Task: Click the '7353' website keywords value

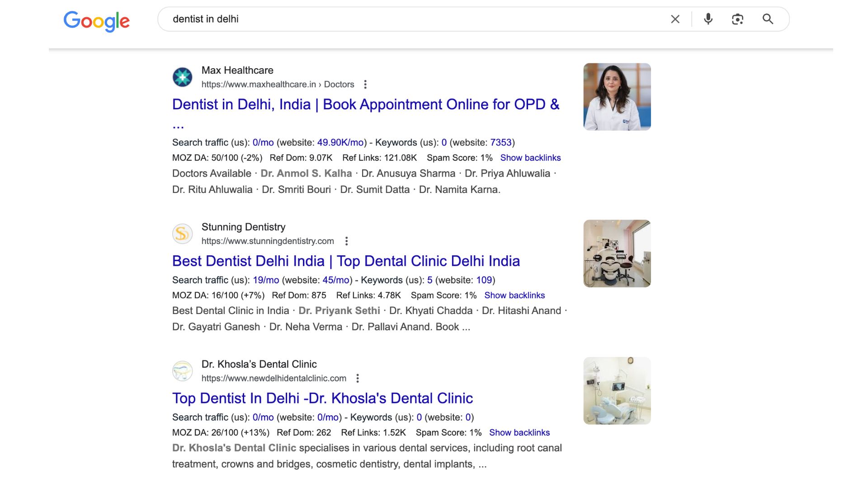Action: (x=501, y=142)
